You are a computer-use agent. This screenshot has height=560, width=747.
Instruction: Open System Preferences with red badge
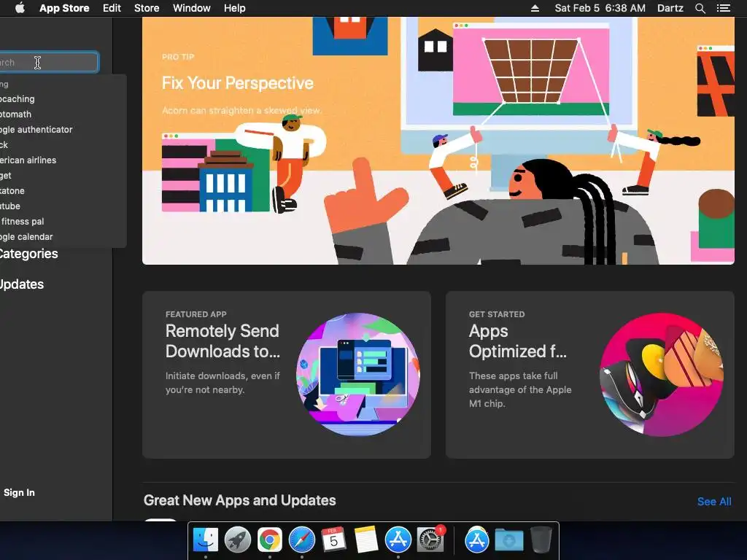430,540
